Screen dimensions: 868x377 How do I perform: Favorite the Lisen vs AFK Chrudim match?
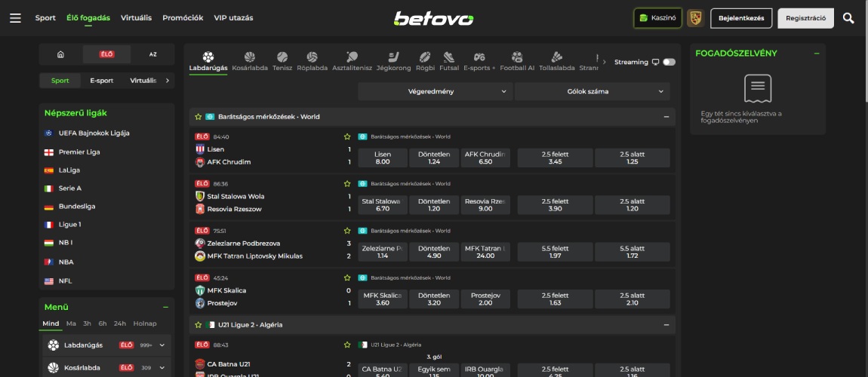tap(347, 136)
